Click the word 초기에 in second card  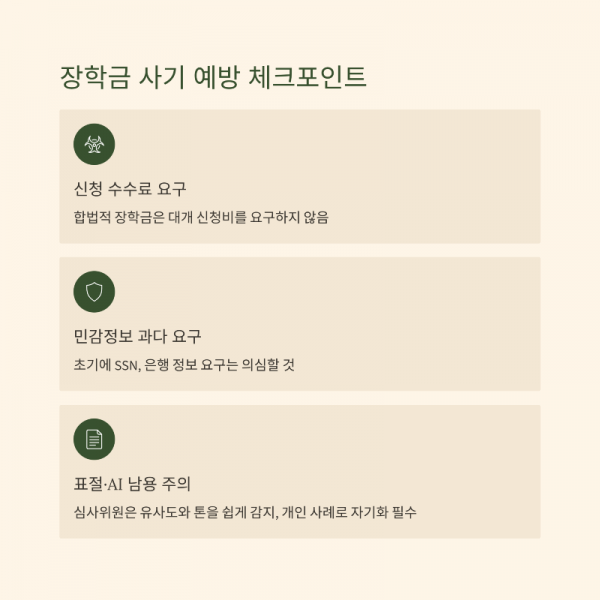92,365
